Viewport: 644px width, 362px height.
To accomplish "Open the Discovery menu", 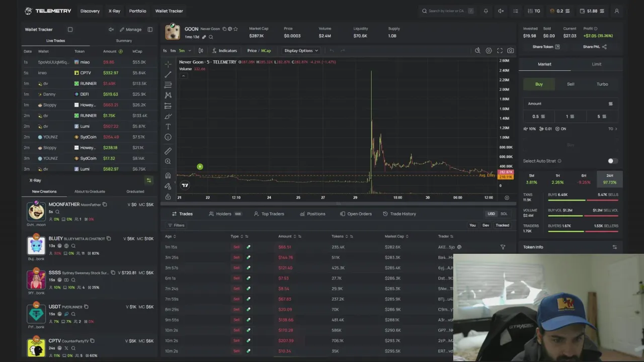I will click(x=90, y=11).
